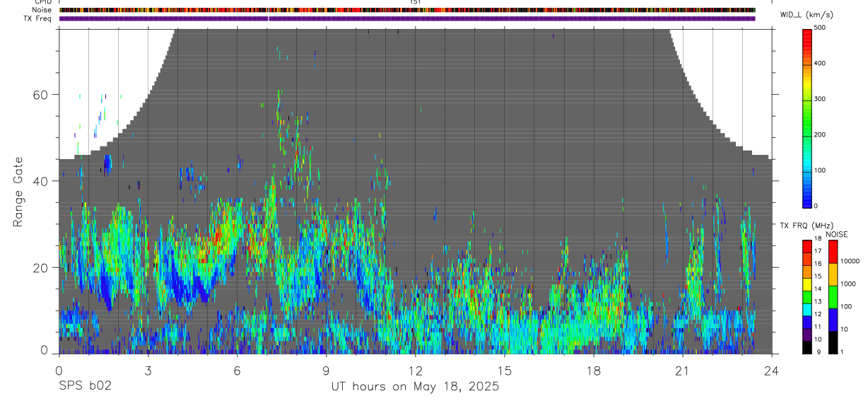Click the TX FRQ color scale bar

(807, 297)
